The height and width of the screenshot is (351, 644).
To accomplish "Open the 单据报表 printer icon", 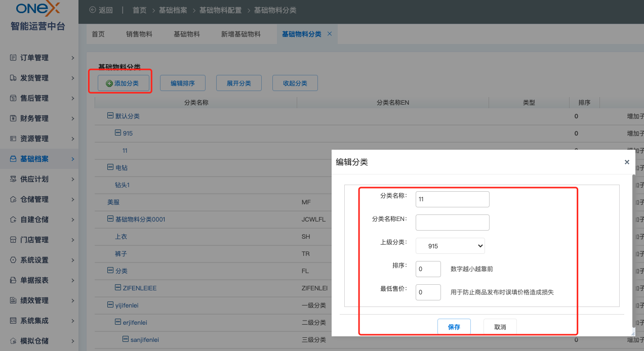I will point(13,280).
